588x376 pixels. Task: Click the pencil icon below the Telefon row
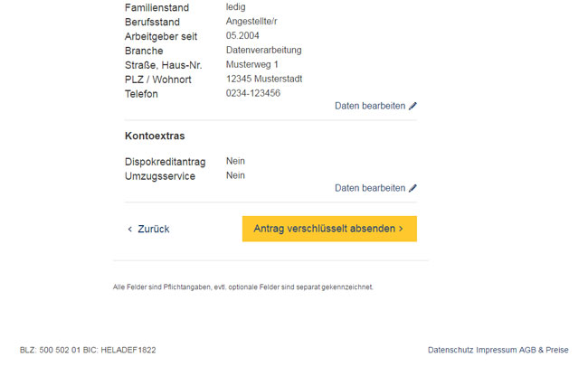413,106
